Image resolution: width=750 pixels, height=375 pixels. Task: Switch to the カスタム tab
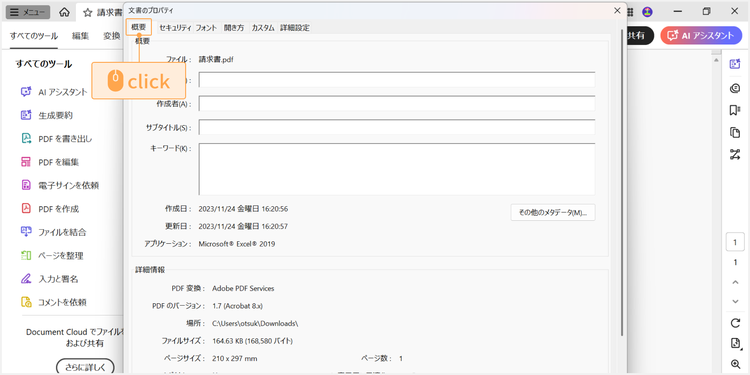(x=263, y=28)
